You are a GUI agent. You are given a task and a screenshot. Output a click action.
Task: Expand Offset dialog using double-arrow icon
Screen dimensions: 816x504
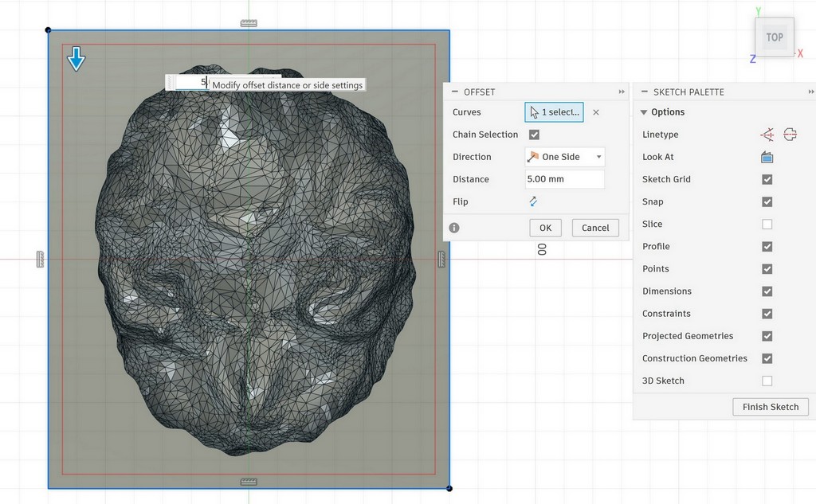coord(622,92)
